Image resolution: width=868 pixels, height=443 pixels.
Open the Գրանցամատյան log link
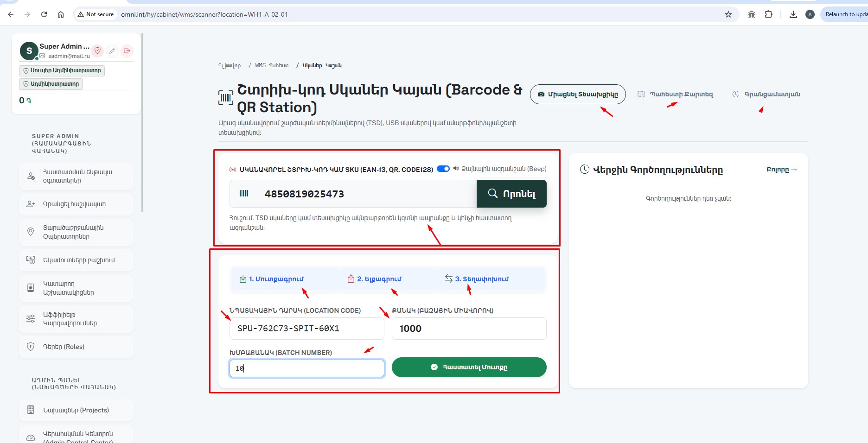coord(766,94)
